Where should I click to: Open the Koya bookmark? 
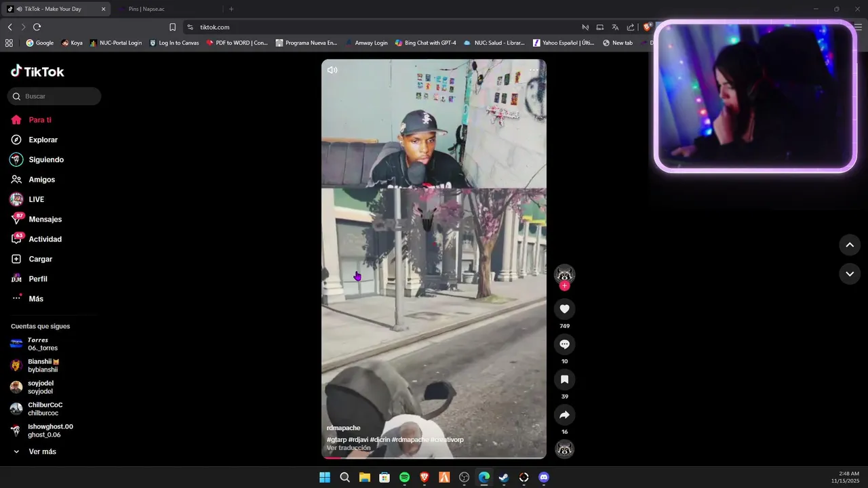click(72, 43)
